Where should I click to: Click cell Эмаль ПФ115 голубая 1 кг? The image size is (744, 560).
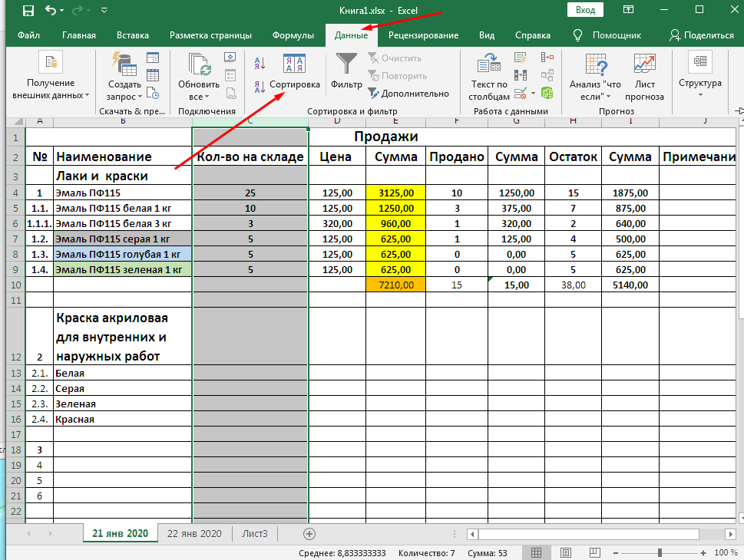click(x=123, y=254)
